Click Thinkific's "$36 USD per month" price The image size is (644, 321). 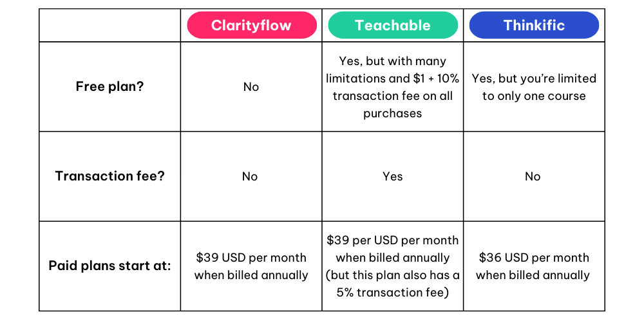[534, 257]
